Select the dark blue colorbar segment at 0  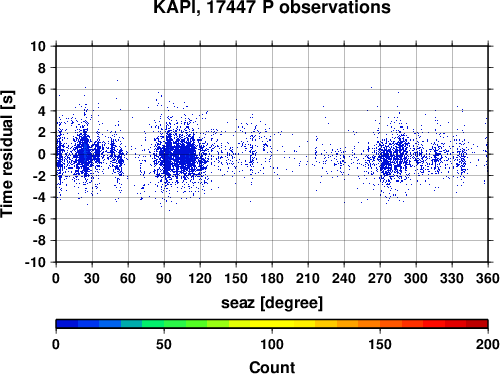(67, 324)
